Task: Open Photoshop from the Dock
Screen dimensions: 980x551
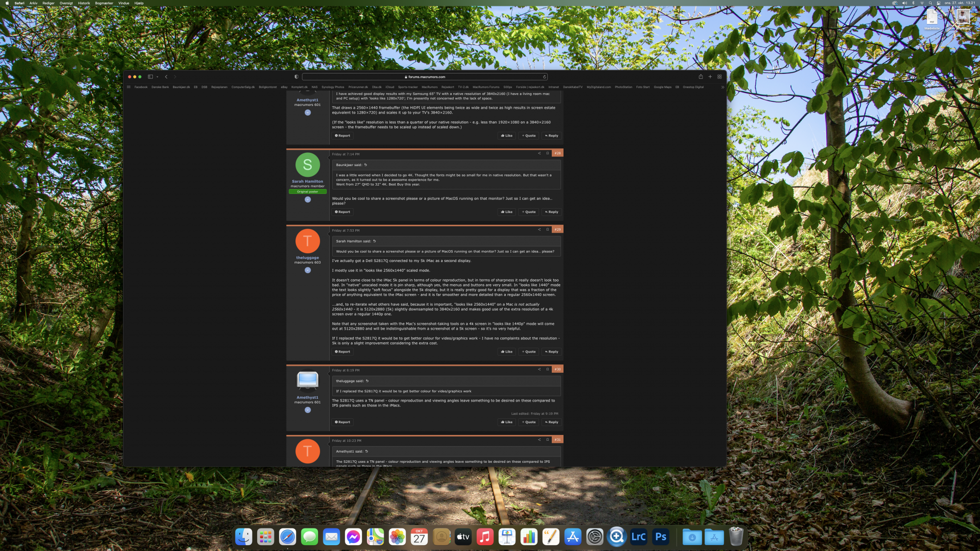Action: click(661, 537)
